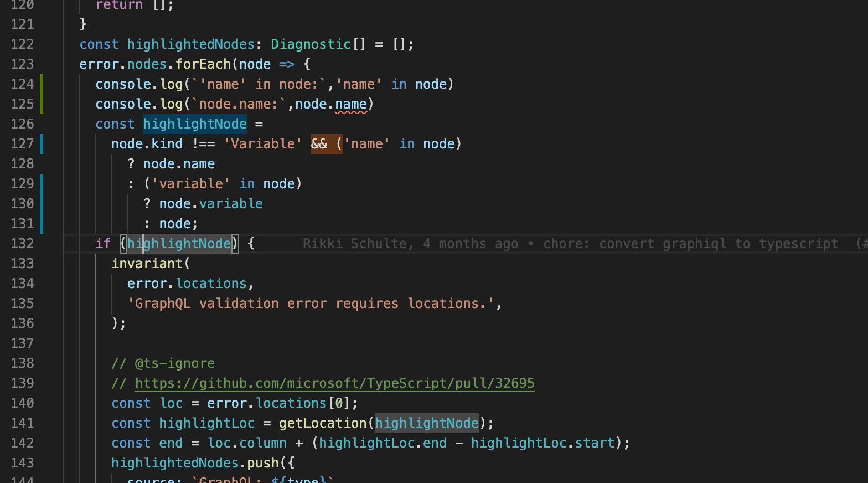Image resolution: width=868 pixels, height=483 pixels.
Task: Click node.variable on line 130
Action: 211,204
